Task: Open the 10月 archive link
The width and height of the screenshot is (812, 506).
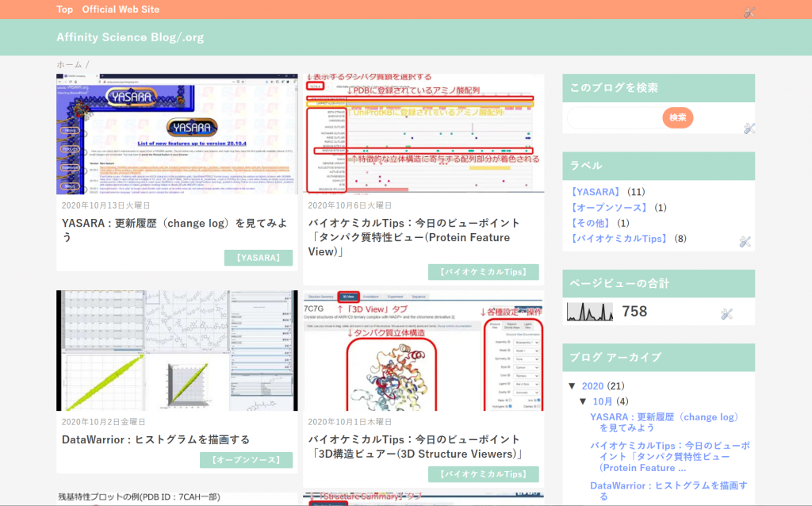Action: (x=603, y=401)
